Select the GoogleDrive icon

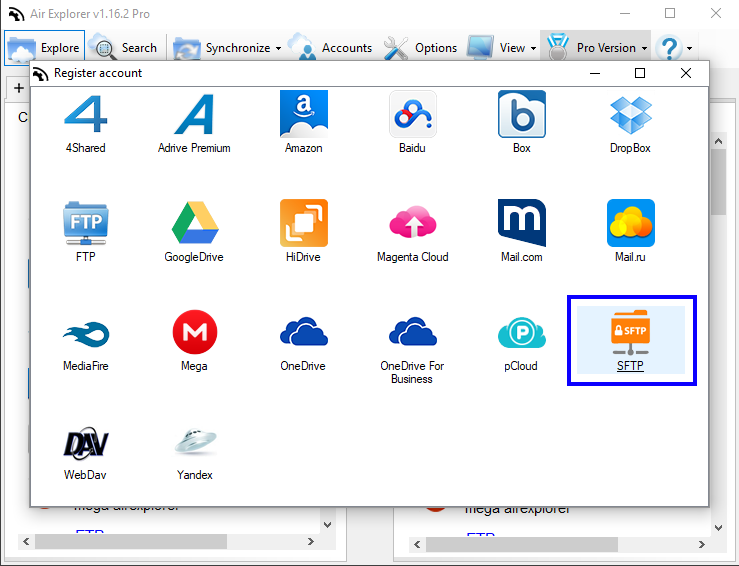(x=195, y=222)
